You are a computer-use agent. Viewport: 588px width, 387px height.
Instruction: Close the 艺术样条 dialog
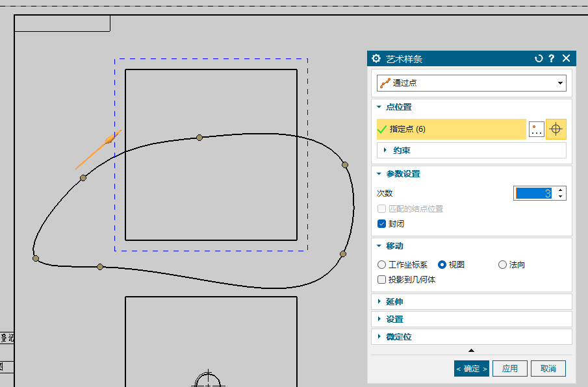[566, 58]
